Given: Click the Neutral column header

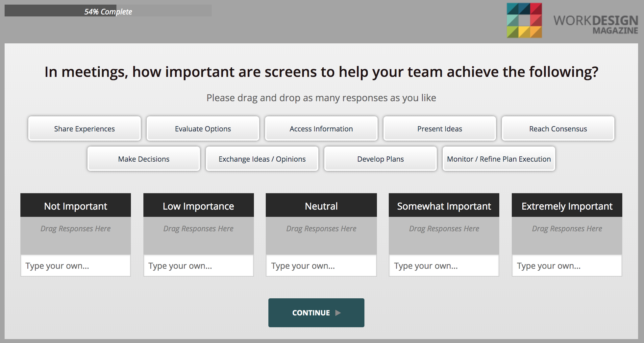Looking at the screenshot, I should (321, 206).
